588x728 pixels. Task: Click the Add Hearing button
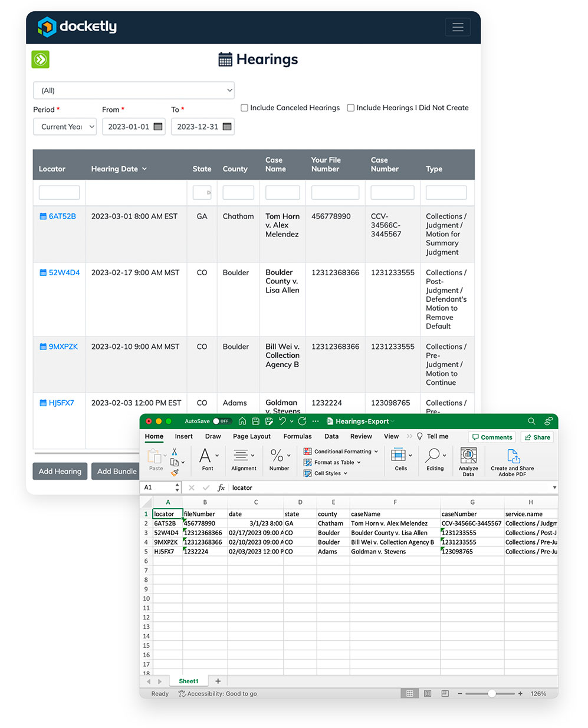(60, 471)
